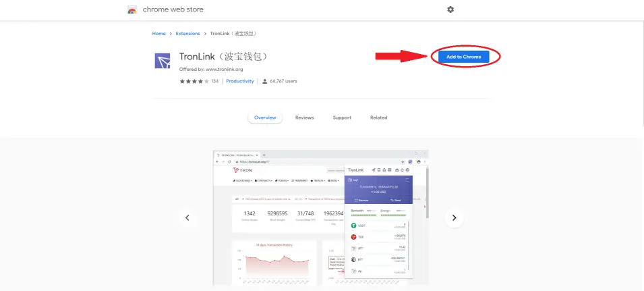Show the previous screenshot with left arrow
The image size is (644, 291).
(x=187, y=218)
